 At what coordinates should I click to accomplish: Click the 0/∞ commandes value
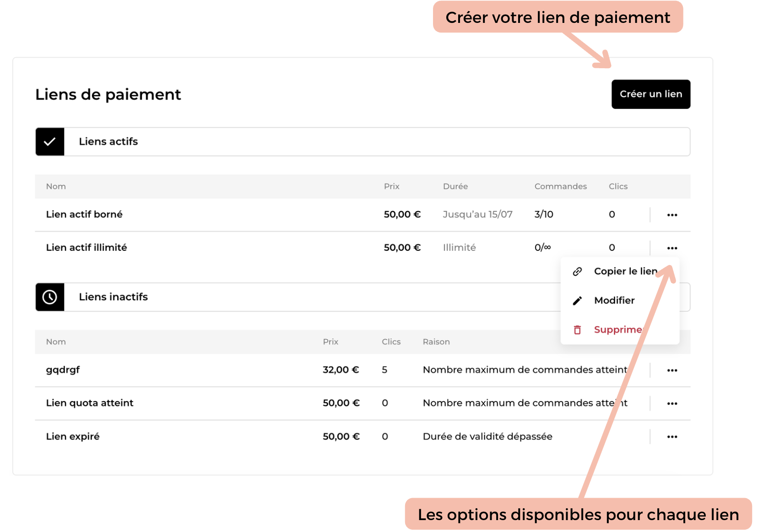[x=542, y=247]
